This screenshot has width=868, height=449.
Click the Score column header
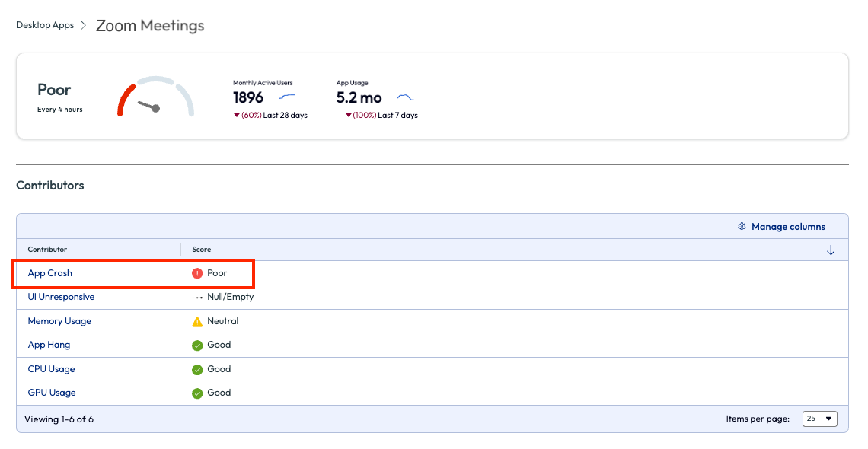(202, 250)
